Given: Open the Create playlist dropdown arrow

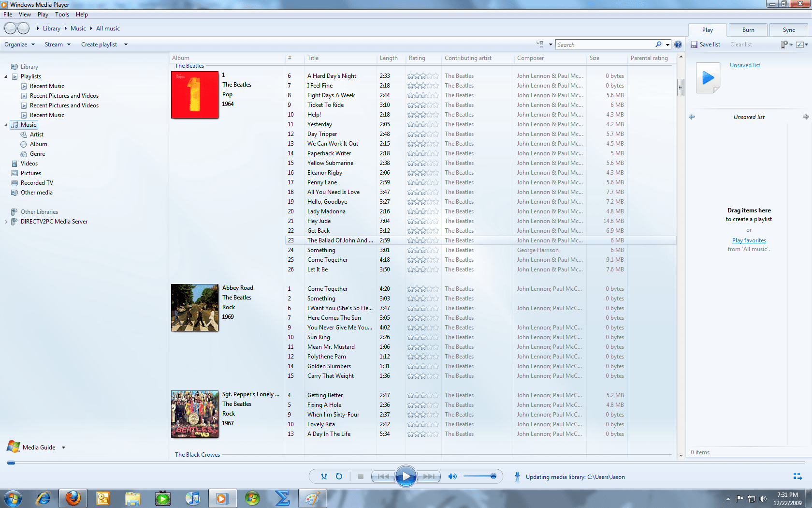Looking at the screenshot, I should (126, 45).
